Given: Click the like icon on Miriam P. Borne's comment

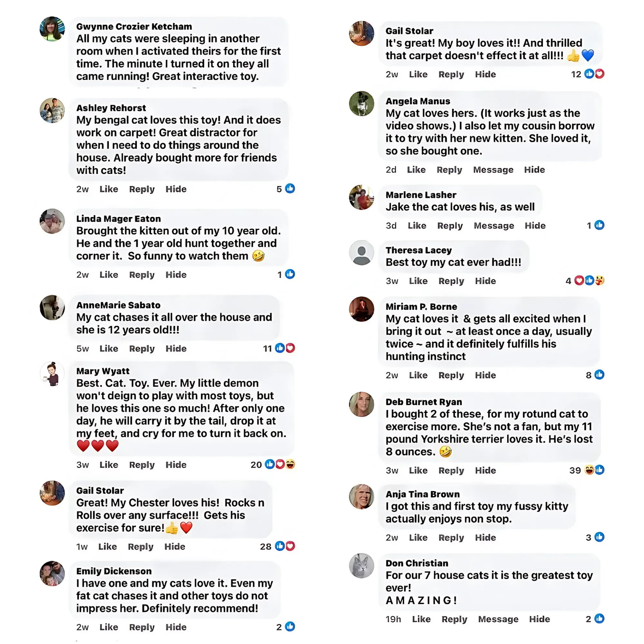Looking at the screenshot, I should [x=599, y=375].
